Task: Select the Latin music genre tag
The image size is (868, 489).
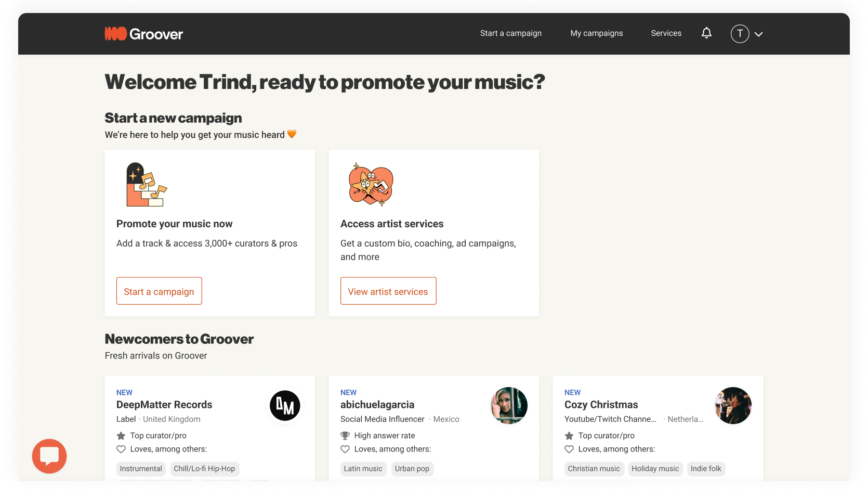Action: pyautogui.click(x=363, y=469)
